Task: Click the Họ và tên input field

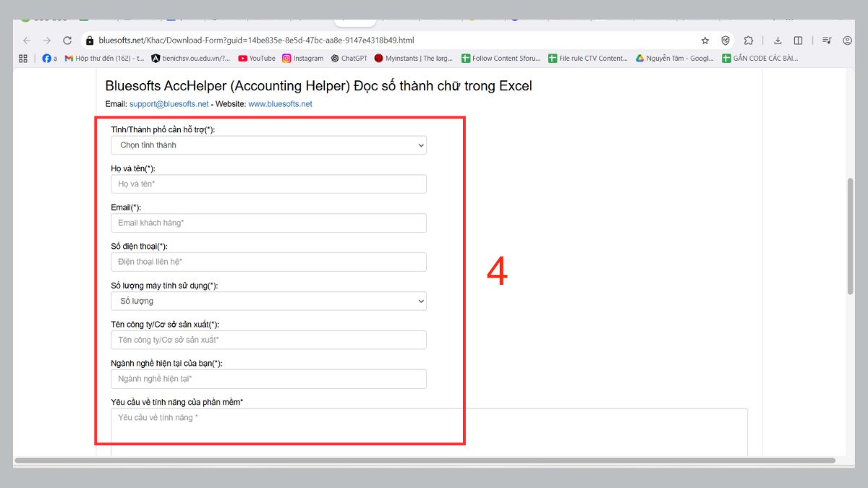Action: click(268, 184)
